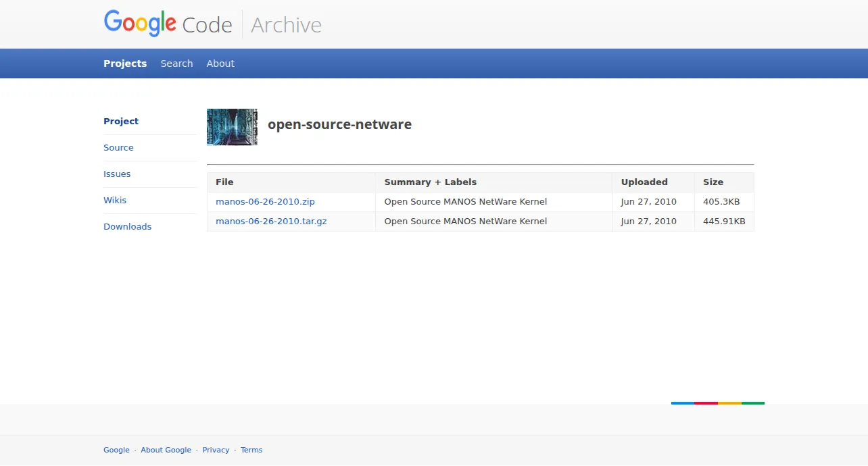This screenshot has width=868, height=466.
Task: Click the Google Code logo
Action: pyautogui.click(x=168, y=24)
